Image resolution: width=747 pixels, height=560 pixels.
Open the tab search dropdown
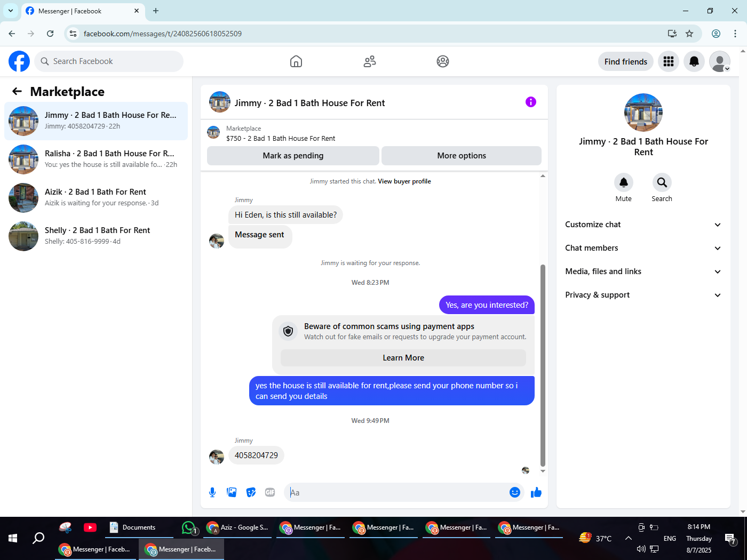pyautogui.click(x=11, y=11)
